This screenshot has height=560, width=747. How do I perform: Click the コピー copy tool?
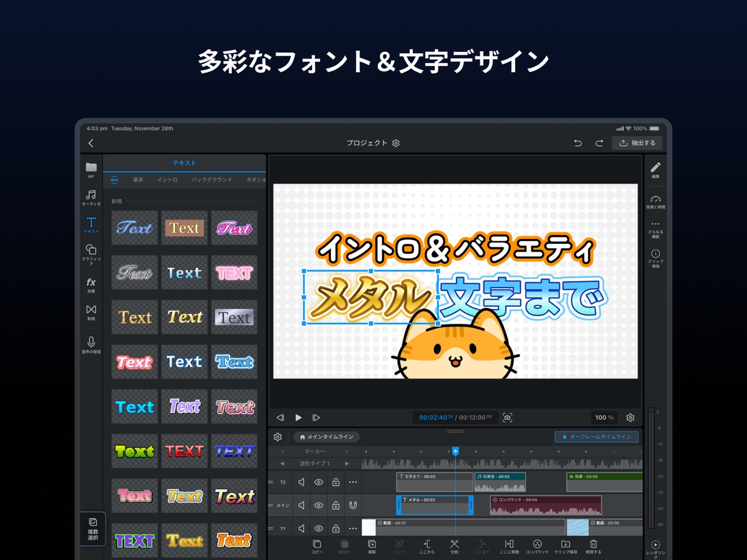[x=317, y=547]
